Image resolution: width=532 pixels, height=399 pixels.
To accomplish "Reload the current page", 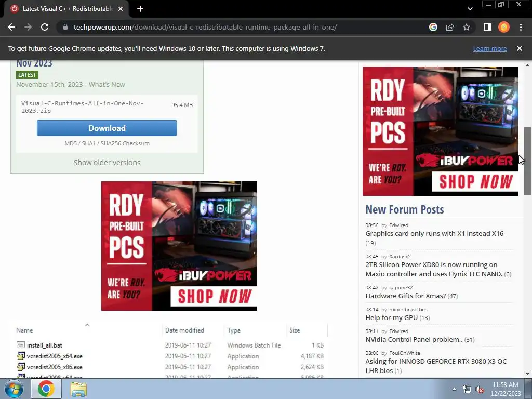I will [45, 27].
